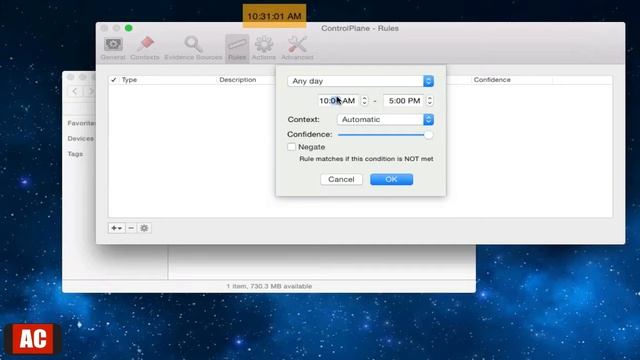Click the remove rule minus button
Screen dimensions: 640x360
131,228
